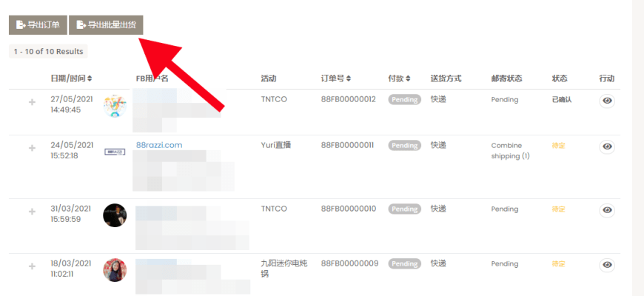Sort by 日期/时间 column header
The width and height of the screenshot is (644, 296).
tap(72, 78)
